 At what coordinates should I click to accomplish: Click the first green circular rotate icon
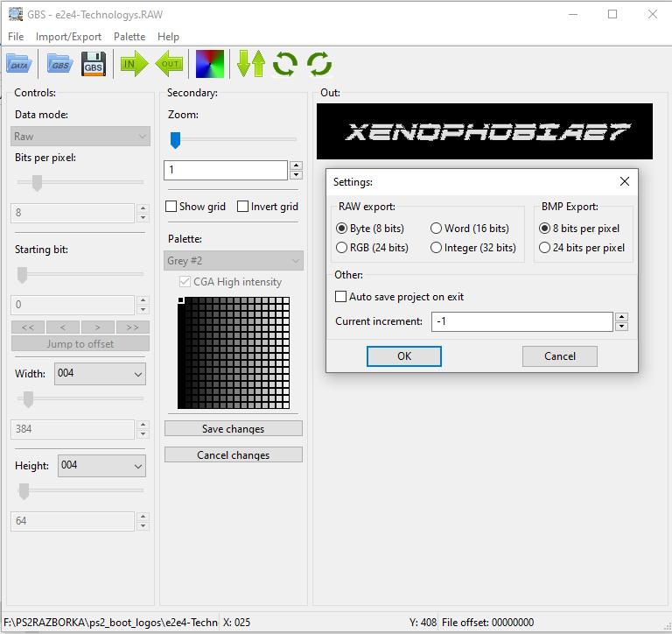(285, 64)
